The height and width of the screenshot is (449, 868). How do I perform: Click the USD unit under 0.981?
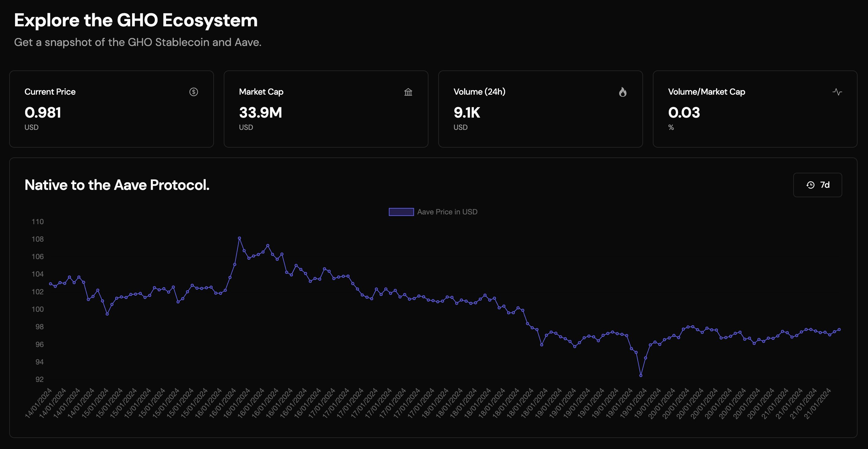[x=31, y=127]
